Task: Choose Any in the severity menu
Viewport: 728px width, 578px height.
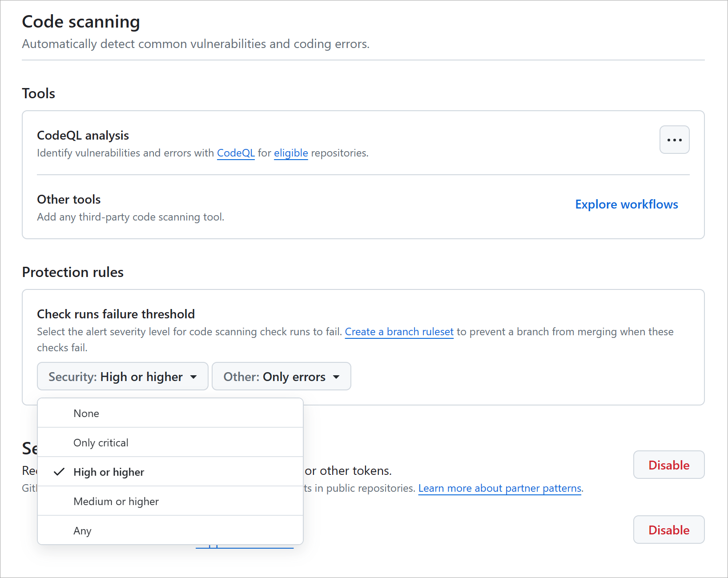Action: click(x=82, y=531)
